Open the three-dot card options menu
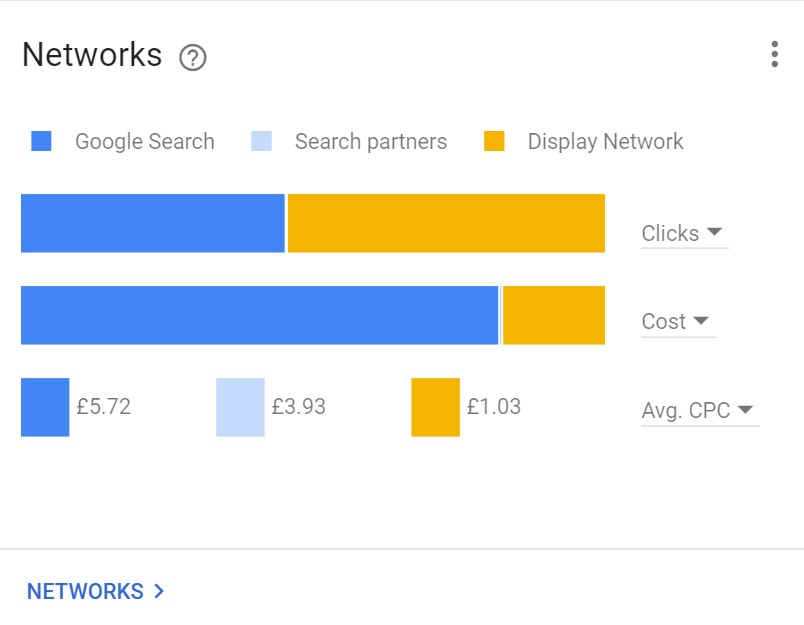 point(774,54)
